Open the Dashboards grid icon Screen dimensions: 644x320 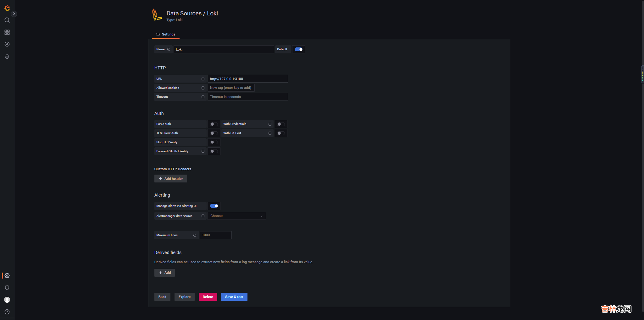pos(7,32)
